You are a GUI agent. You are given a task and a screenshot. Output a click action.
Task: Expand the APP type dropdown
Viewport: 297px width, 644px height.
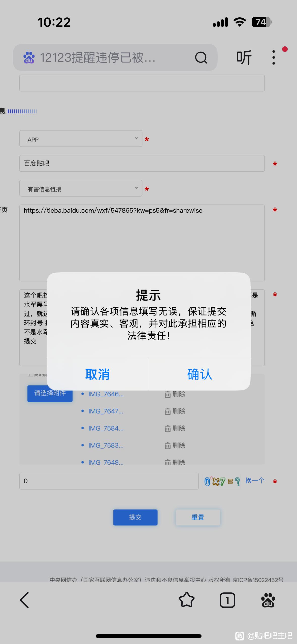(x=81, y=139)
